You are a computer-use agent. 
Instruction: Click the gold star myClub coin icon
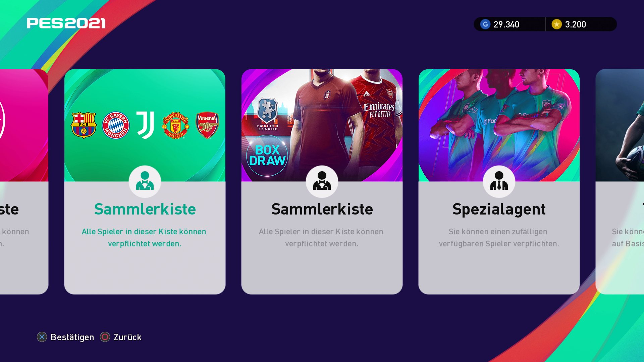tap(557, 24)
